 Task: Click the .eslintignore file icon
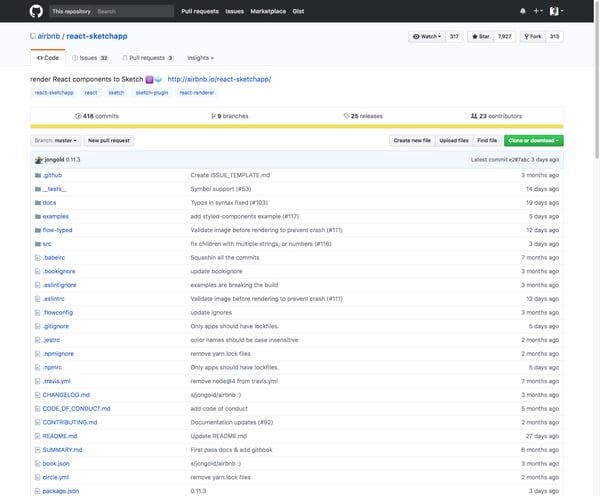pyautogui.click(x=38, y=285)
